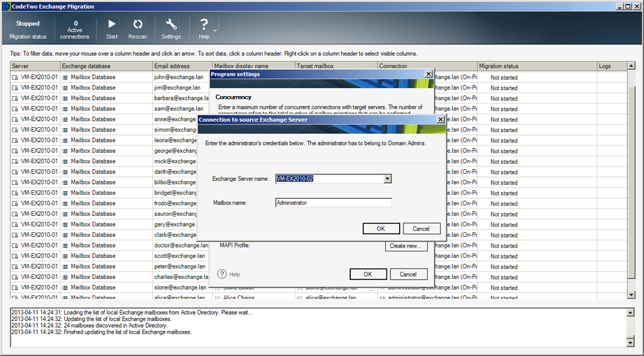Screen dimensions: 644x356
Task: Click Create new... MAPI profile button
Action: [x=406, y=246]
